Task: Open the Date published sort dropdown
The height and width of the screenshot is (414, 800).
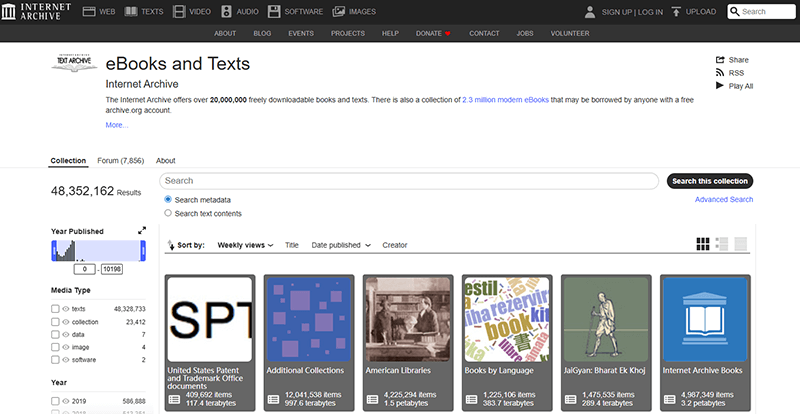Action: pyautogui.click(x=341, y=245)
